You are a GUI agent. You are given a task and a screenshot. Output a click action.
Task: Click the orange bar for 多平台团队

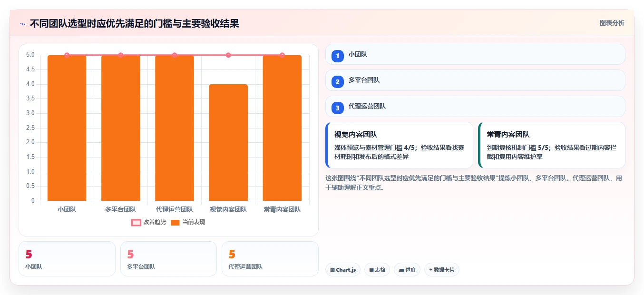(121, 128)
